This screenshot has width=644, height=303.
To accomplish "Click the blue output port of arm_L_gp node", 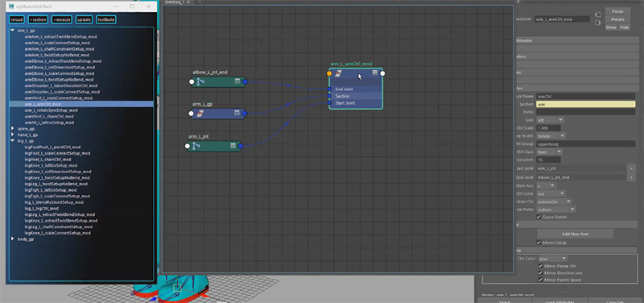I will click(245, 114).
